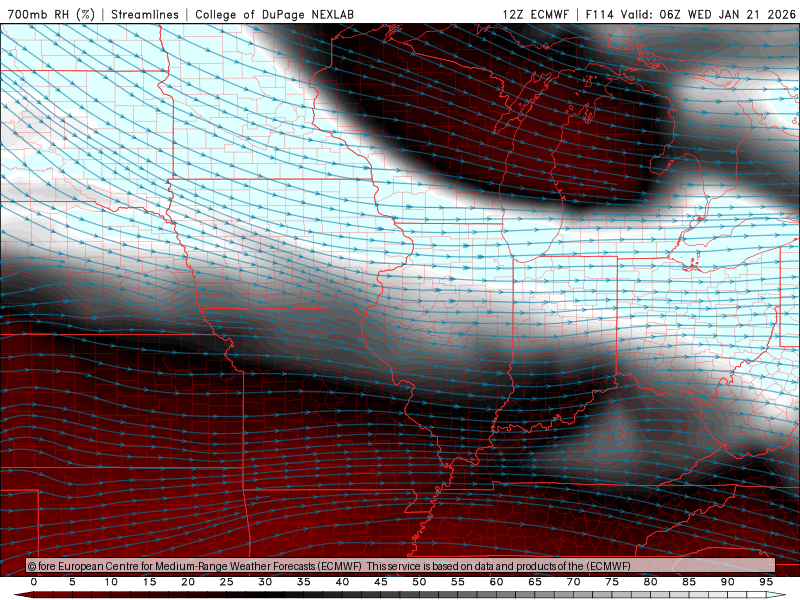The image size is (800, 600).
Task: Click the "15" label on color scale
Action: [149, 582]
